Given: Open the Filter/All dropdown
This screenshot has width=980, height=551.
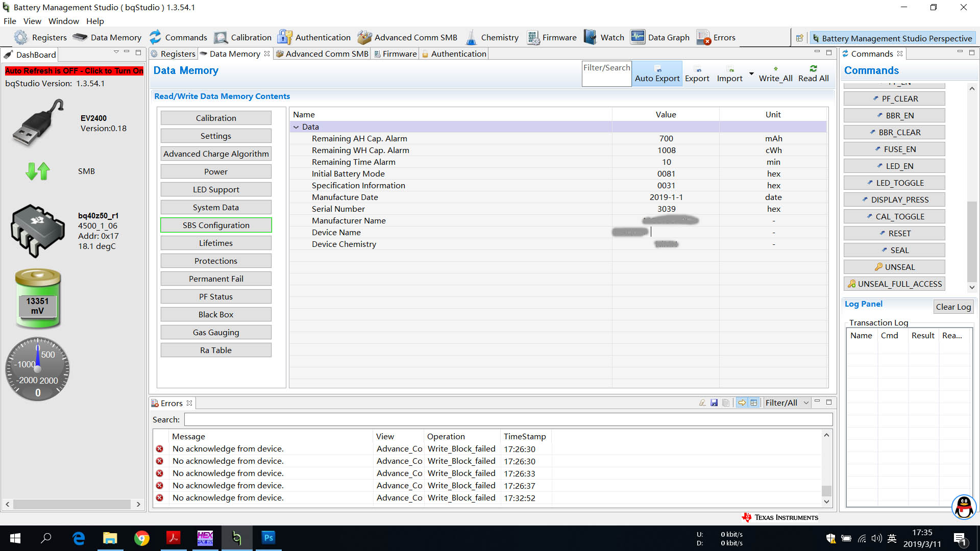Looking at the screenshot, I should pyautogui.click(x=806, y=403).
